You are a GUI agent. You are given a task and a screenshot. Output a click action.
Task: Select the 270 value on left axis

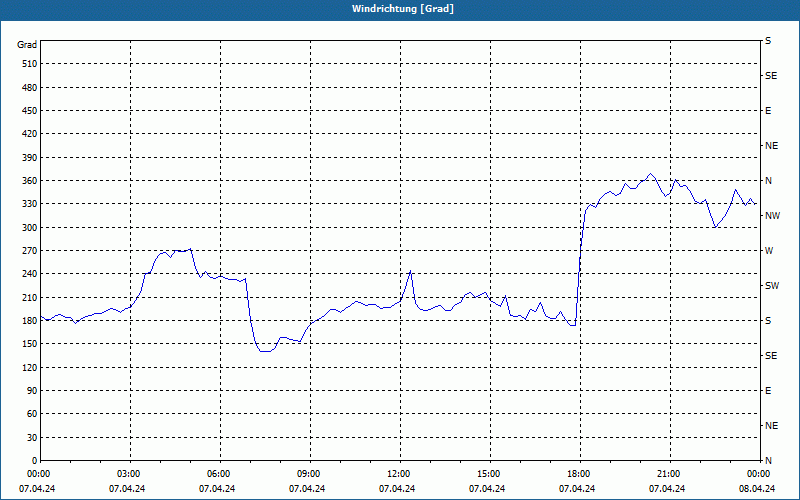[30, 251]
